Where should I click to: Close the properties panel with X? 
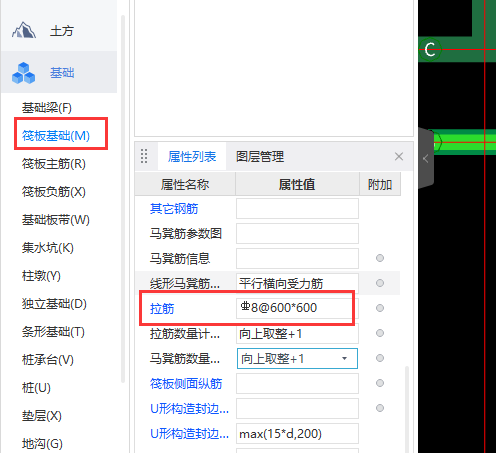point(399,156)
